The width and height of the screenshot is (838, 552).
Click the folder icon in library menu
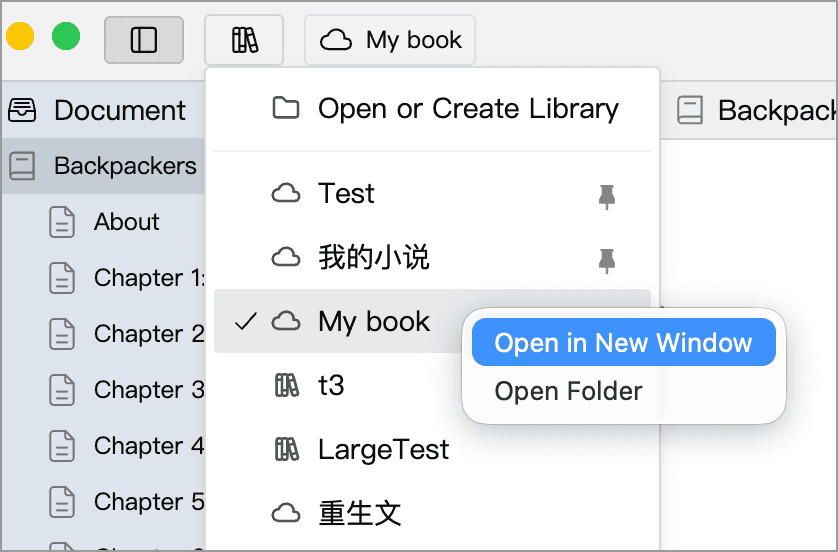coord(286,108)
